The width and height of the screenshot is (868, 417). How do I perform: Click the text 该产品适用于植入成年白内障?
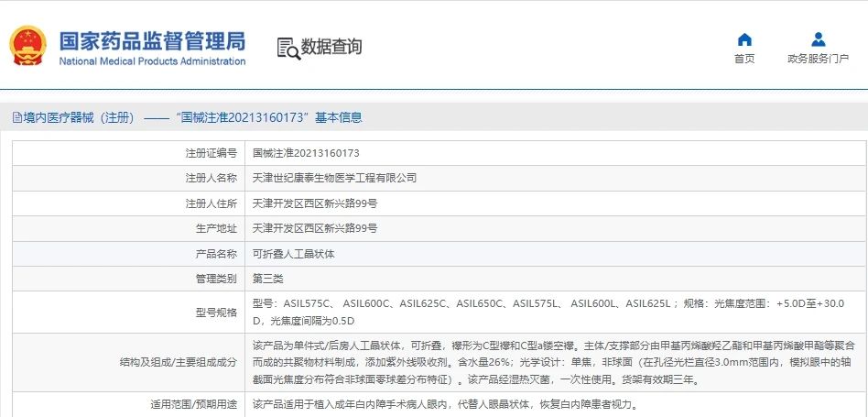446,405
